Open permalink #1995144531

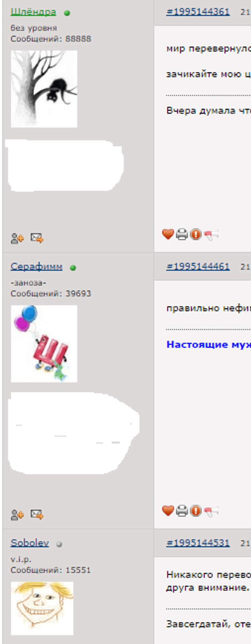tap(198, 543)
